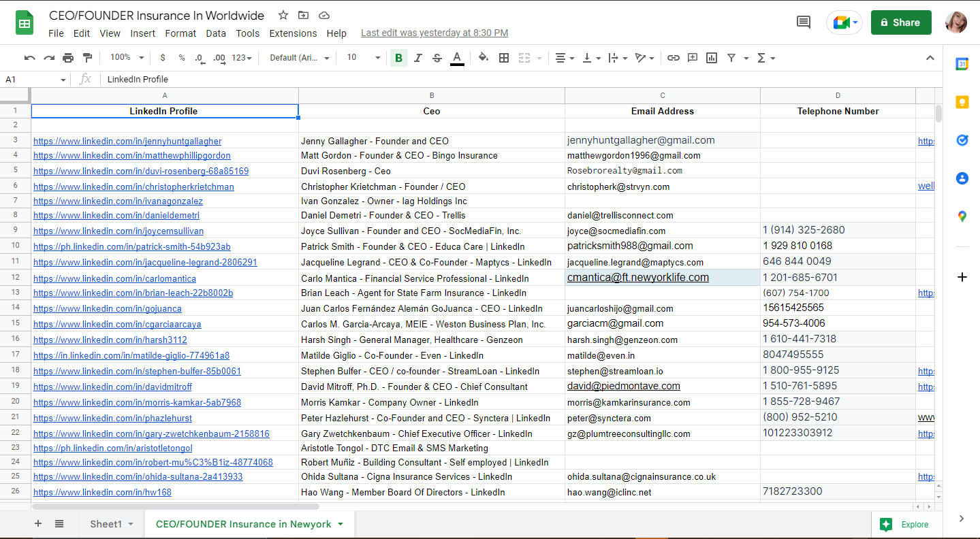The image size is (980, 539).
Task: Open comment history icon
Action: (x=804, y=22)
